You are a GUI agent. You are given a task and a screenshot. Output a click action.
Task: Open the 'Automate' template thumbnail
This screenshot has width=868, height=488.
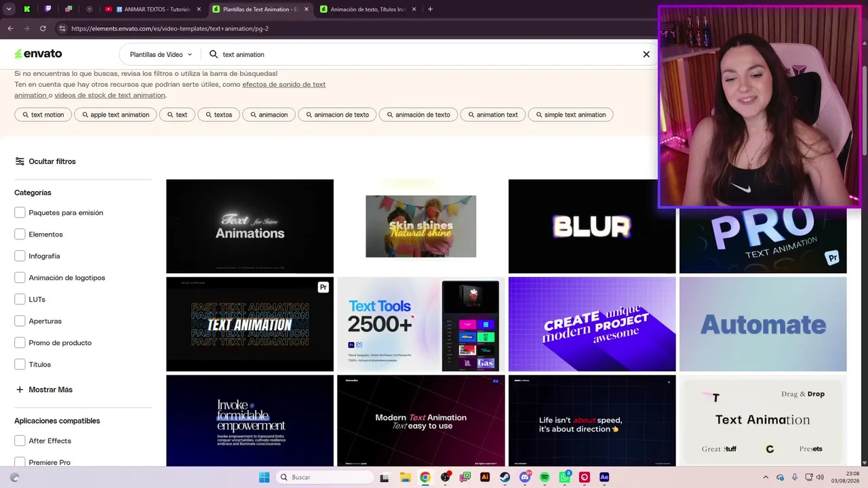[x=763, y=324]
